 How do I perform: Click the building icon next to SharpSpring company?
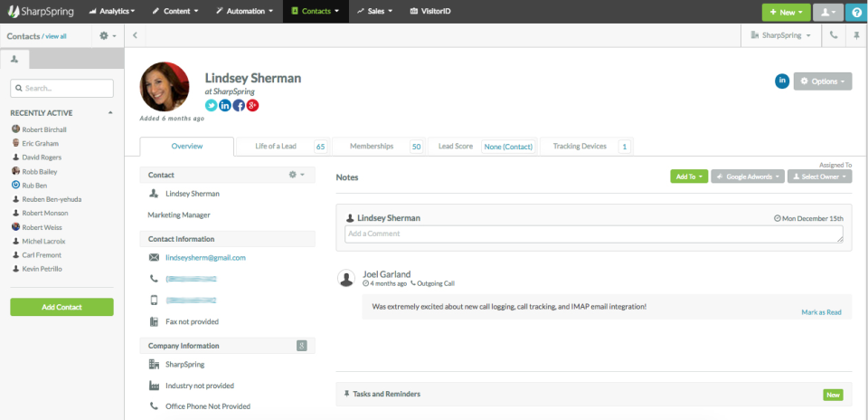pos(154,364)
